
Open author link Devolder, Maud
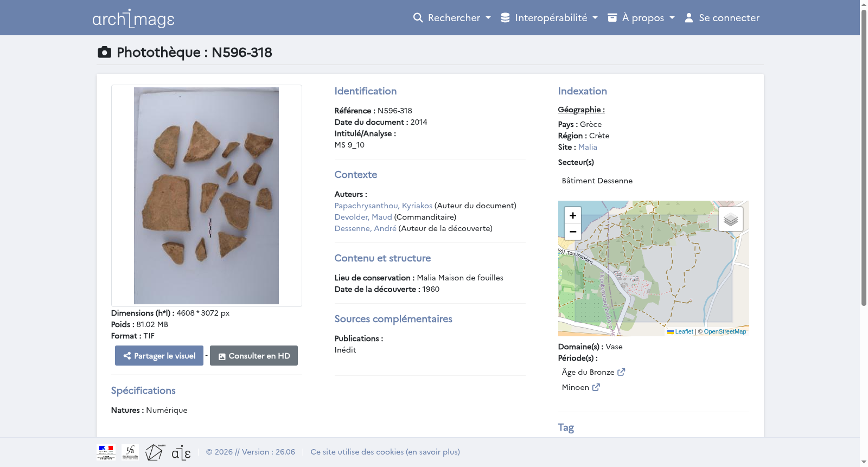(x=363, y=217)
